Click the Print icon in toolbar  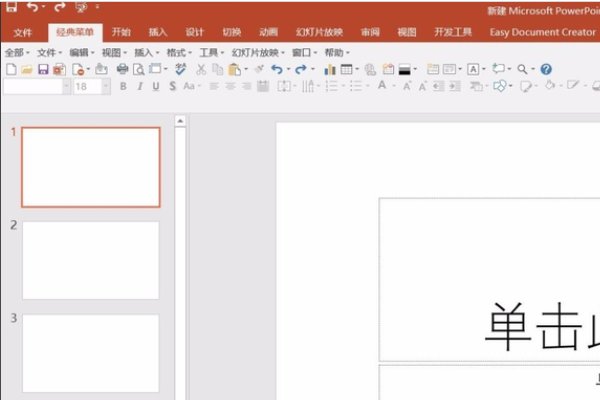(123, 69)
